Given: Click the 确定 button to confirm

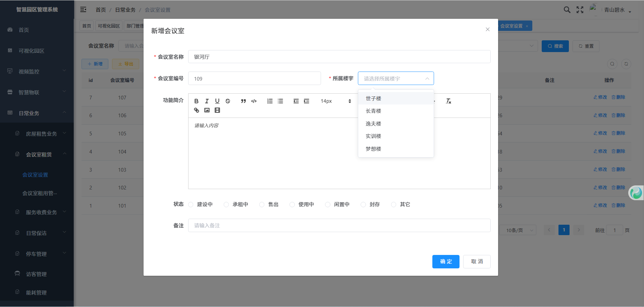Looking at the screenshot, I should click(x=446, y=262).
